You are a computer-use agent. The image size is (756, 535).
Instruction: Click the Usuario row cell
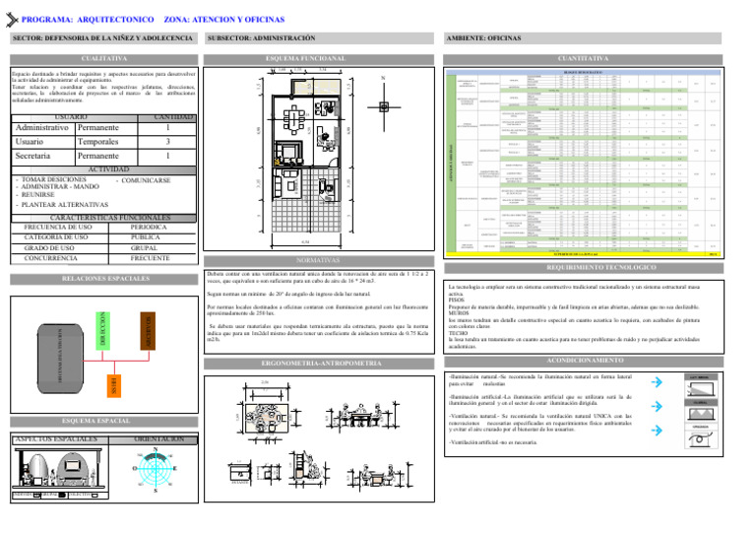click(42, 142)
